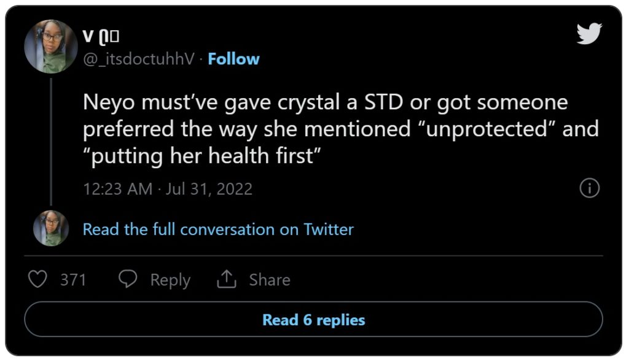Screen dimensions: 629x364
Task: Click the Share label
Action: (x=270, y=280)
